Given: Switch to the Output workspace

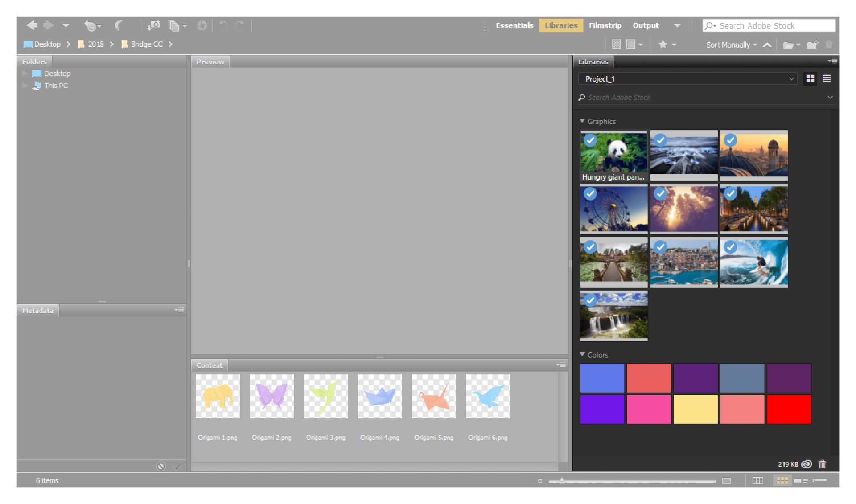Looking at the screenshot, I should 646,25.
